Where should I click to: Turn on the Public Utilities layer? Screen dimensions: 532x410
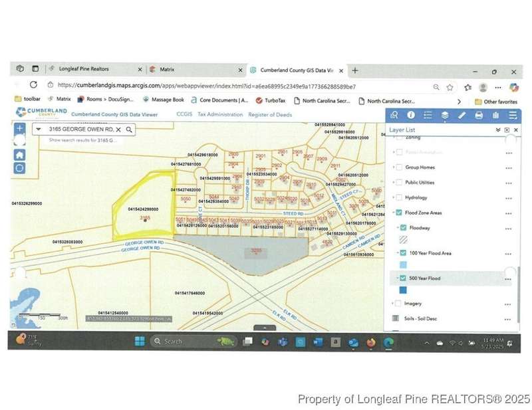(399, 182)
